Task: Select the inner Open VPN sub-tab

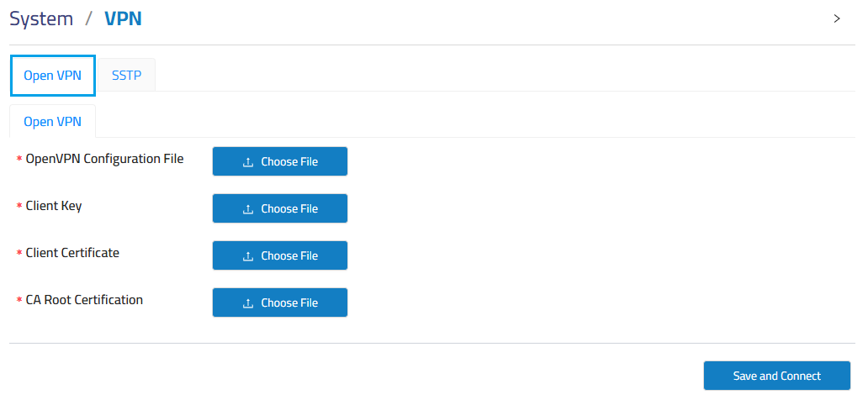Action: coord(52,122)
